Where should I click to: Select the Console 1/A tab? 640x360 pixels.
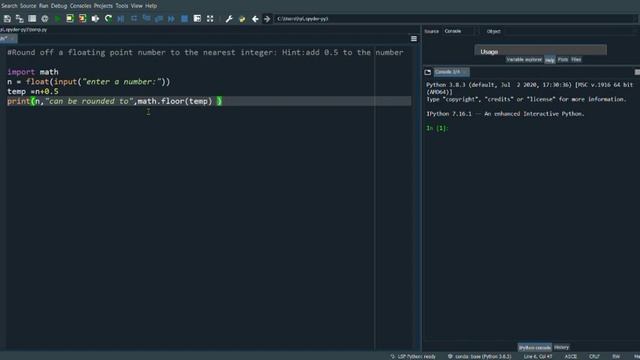451,72
